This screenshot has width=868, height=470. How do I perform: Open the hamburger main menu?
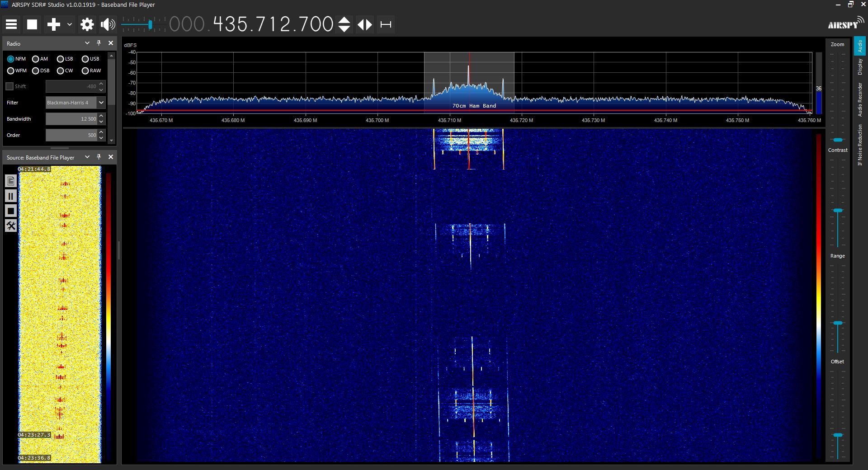[x=11, y=24]
